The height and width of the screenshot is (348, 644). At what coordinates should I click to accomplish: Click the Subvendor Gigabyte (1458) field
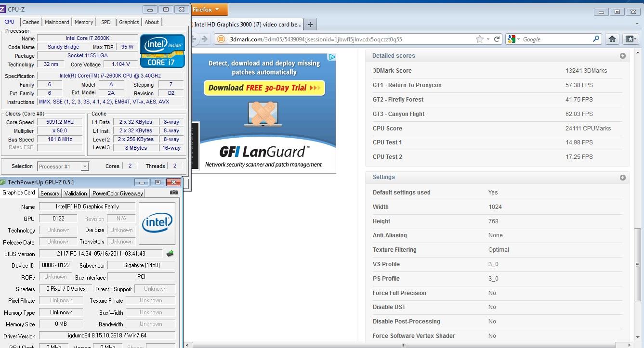[x=141, y=265]
